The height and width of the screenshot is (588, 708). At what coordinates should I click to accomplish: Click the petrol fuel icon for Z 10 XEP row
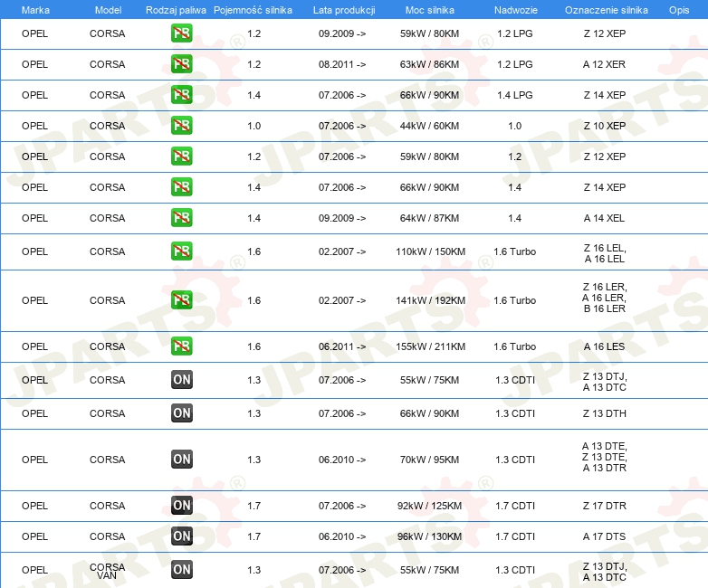tap(181, 126)
